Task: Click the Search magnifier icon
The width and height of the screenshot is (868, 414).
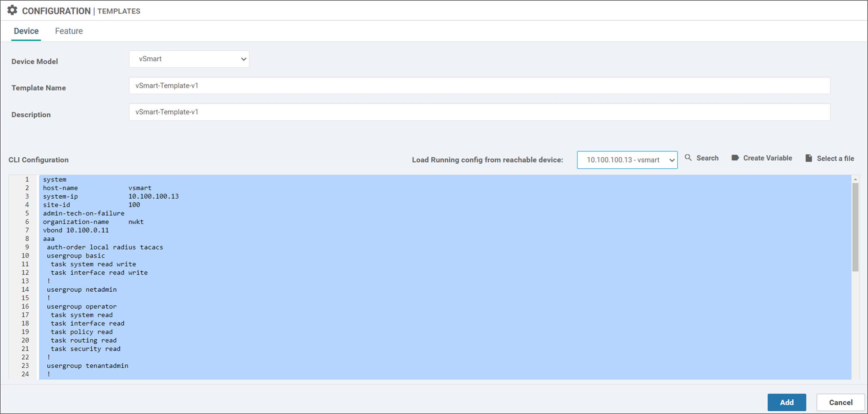Action: click(x=688, y=157)
